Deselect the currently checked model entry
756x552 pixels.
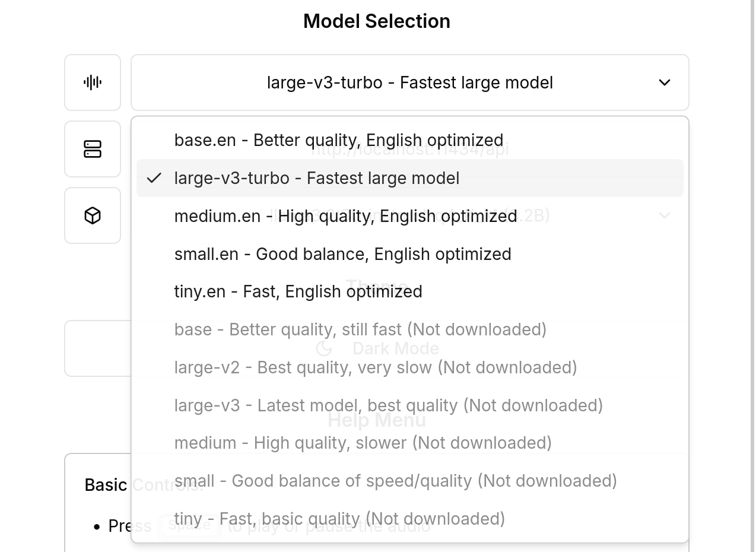[x=316, y=177]
